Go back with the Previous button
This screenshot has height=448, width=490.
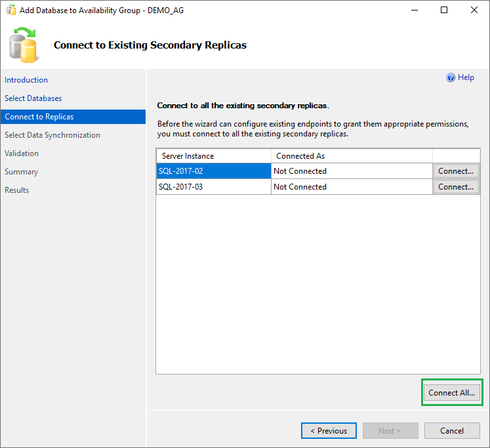[329, 431]
